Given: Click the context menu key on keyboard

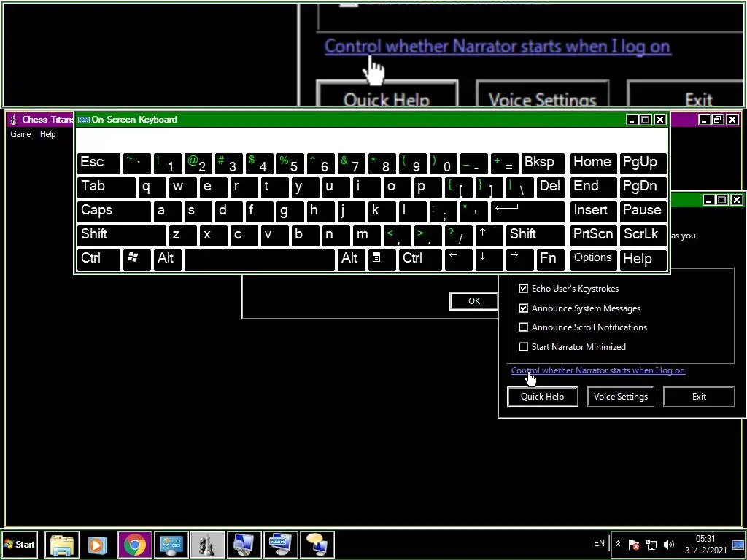Looking at the screenshot, I should click(x=381, y=259).
